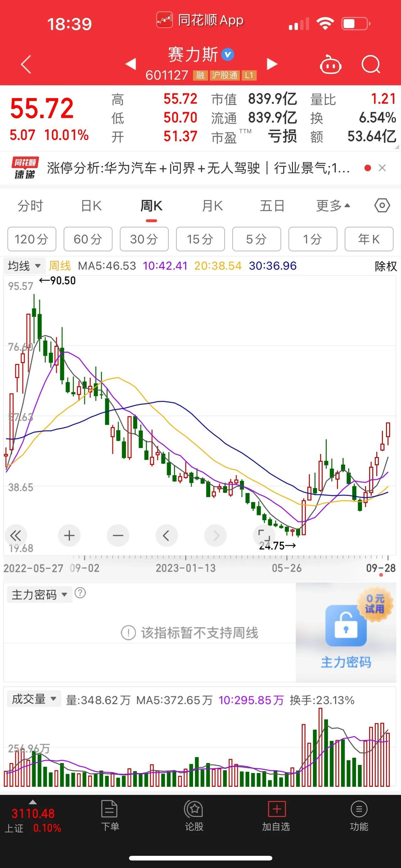Open chart settings hexagon icon

[382, 205]
